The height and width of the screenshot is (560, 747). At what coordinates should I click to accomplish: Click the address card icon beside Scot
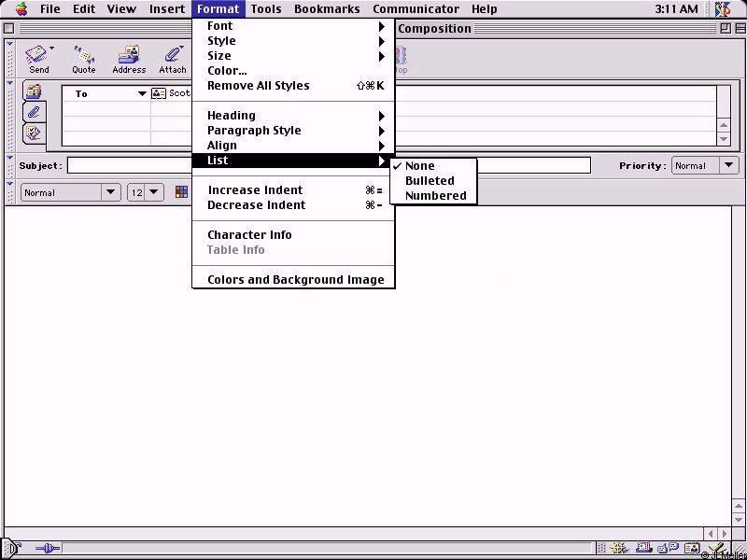[x=158, y=93]
